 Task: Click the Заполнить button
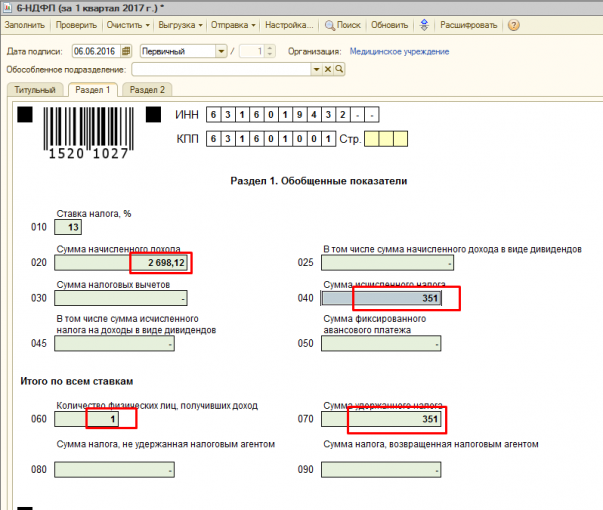24,24
